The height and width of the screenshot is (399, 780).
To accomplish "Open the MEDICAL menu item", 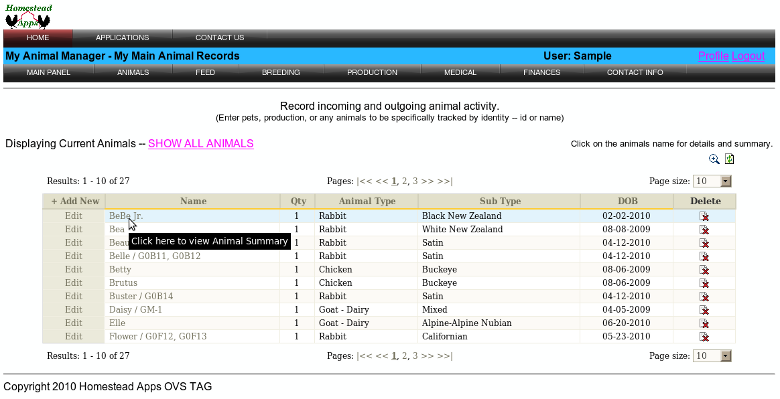I will point(460,73).
